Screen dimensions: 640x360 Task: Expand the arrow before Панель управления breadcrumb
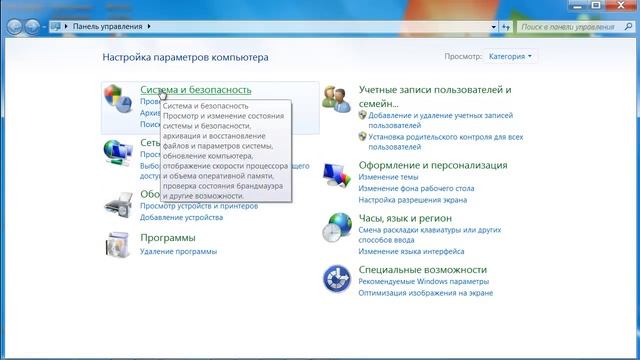[66, 27]
